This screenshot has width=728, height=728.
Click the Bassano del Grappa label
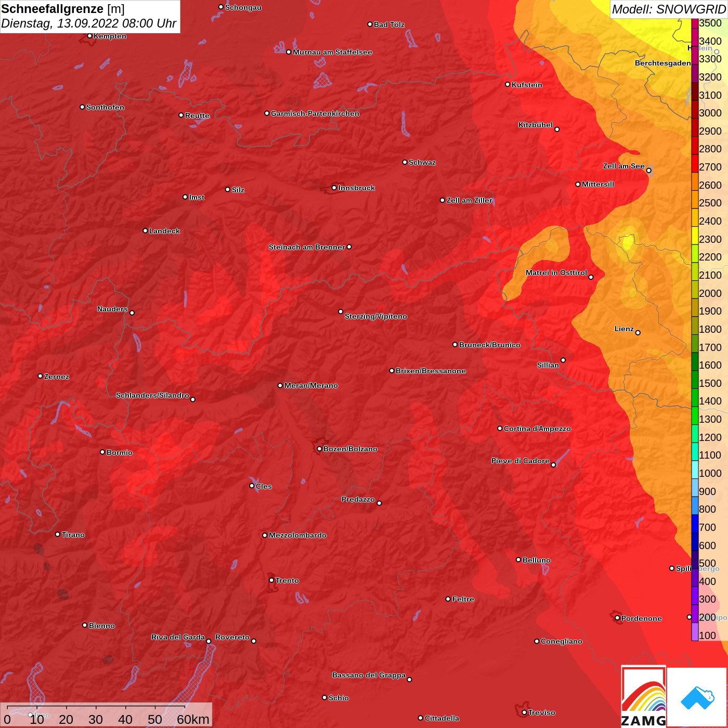(369, 675)
